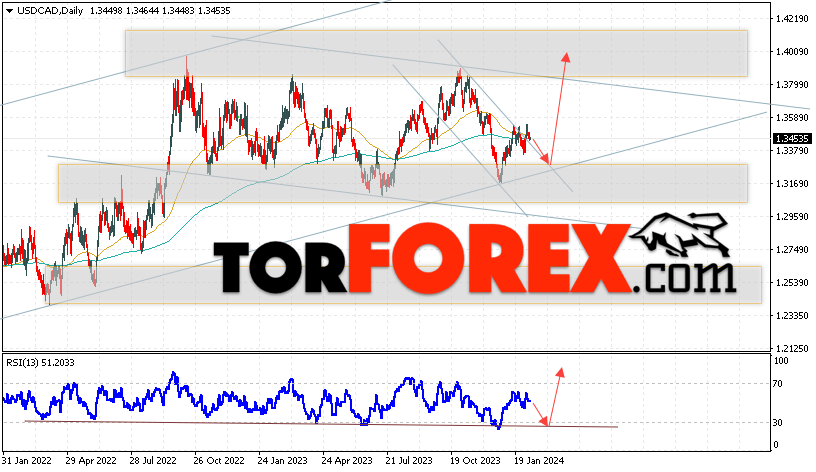Image resolution: width=816 pixels, height=472 pixels.
Task: Click the 21 Jul 2023 date marker
Action: coord(409,461)
